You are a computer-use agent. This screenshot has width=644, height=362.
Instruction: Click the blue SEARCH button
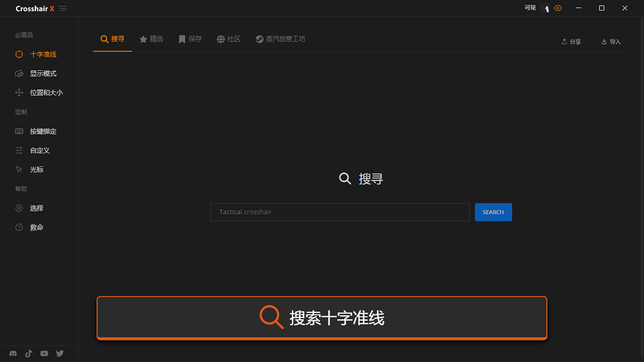coord(493,212)
